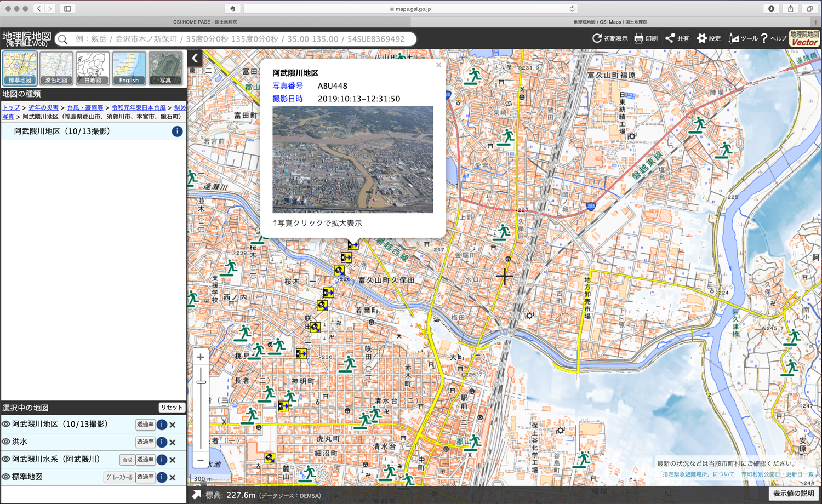Image resolution: width=822 pixels, height=504 pixels.
Task: Go to 近年の災害 in the breadcrumb
Action: pos(44,108)
